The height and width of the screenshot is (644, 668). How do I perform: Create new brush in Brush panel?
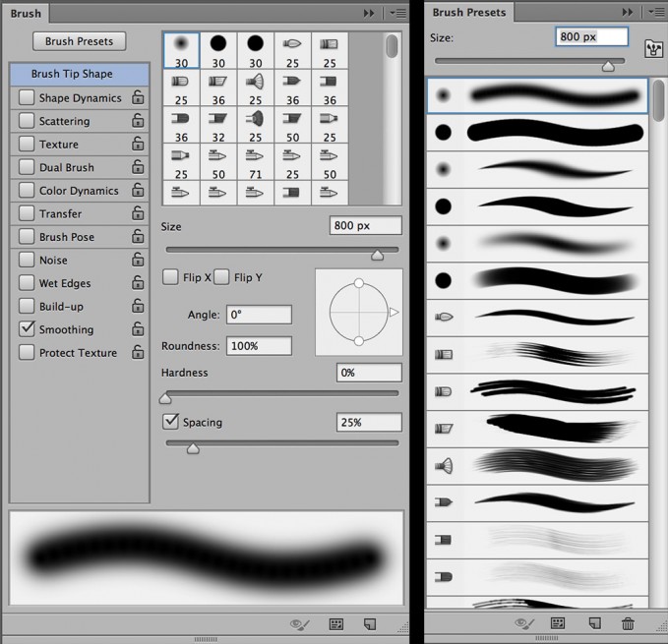[x=370, y=624]
